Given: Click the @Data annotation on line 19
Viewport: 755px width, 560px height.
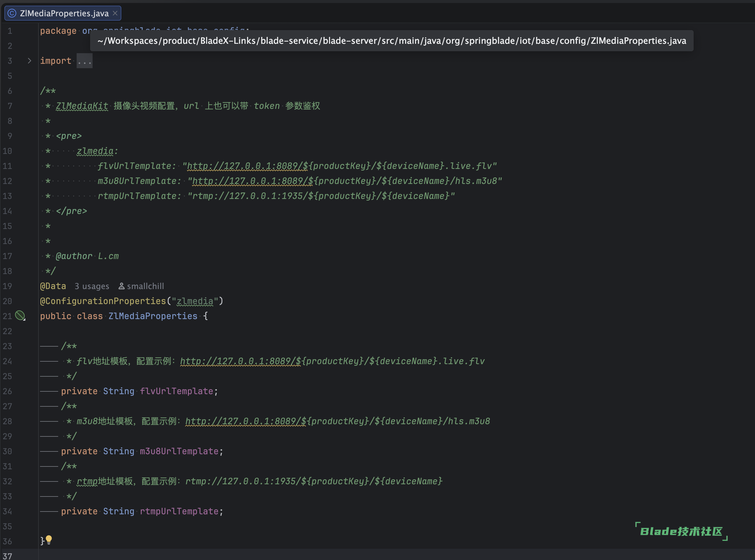Looking at the screenshot, I should 53,286.
